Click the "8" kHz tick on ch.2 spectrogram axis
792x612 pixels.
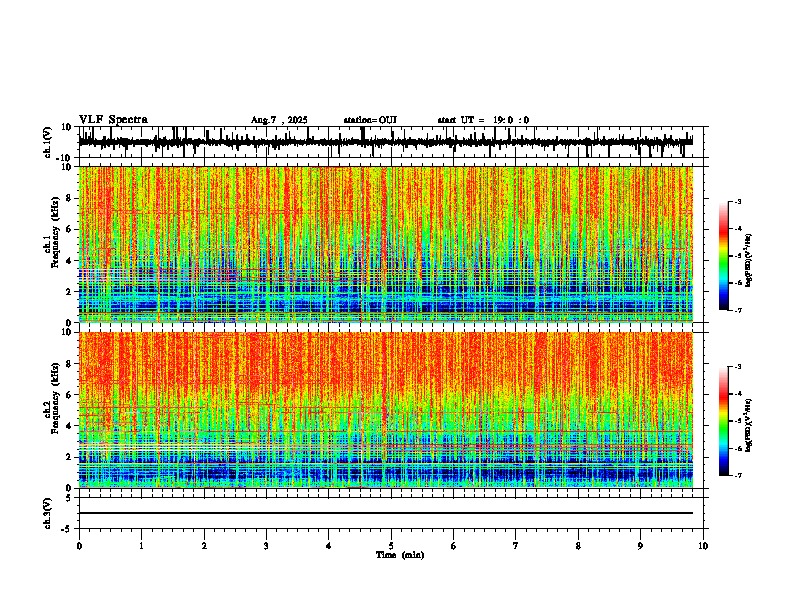click(69, 364)
